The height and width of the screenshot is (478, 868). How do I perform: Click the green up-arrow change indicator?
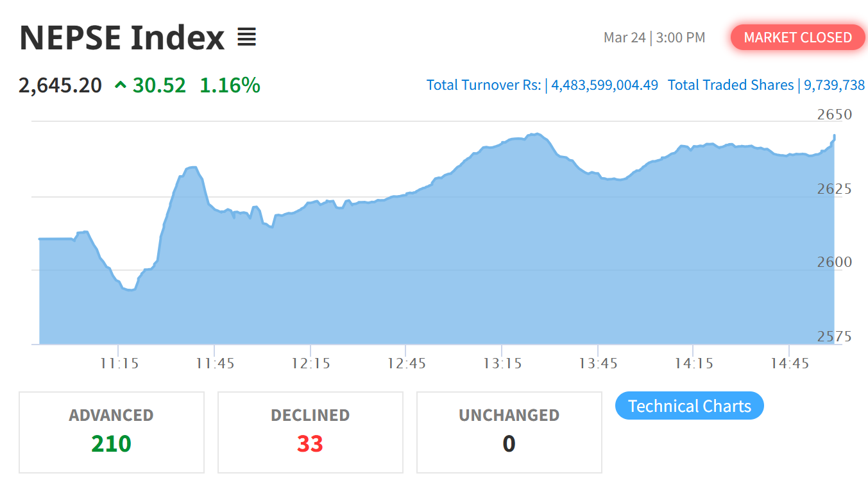[x=120, y=85]
